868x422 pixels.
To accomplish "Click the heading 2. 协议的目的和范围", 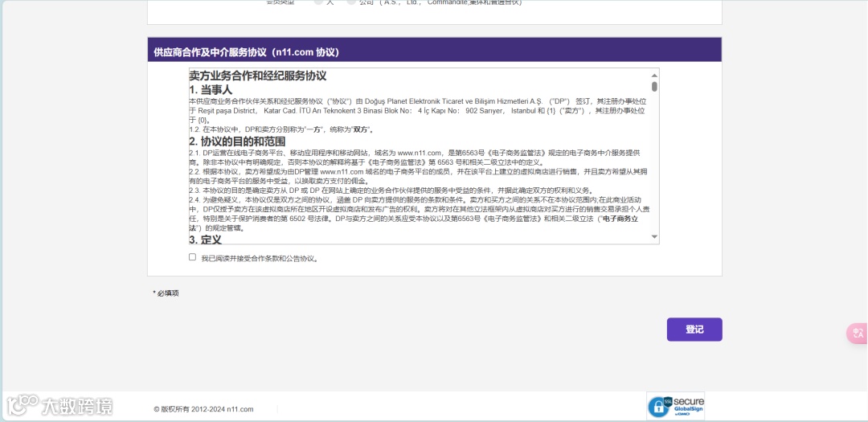I will tap(237, 141).
